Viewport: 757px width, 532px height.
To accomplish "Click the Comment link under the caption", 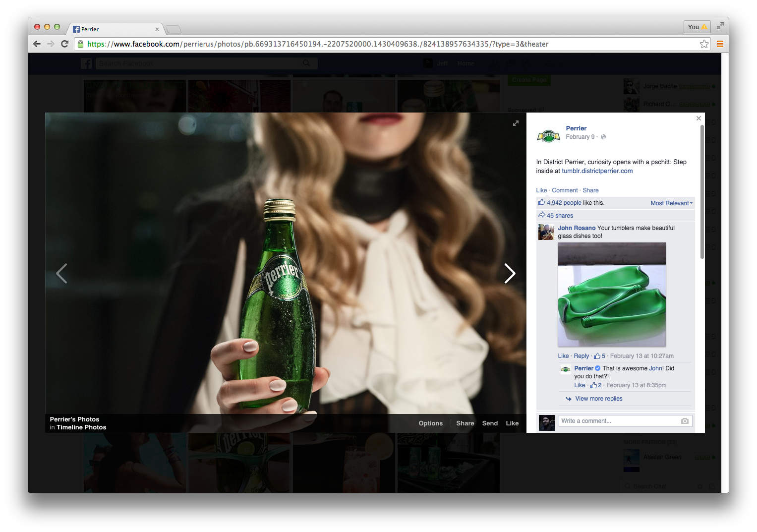I will tap(565, 190).
